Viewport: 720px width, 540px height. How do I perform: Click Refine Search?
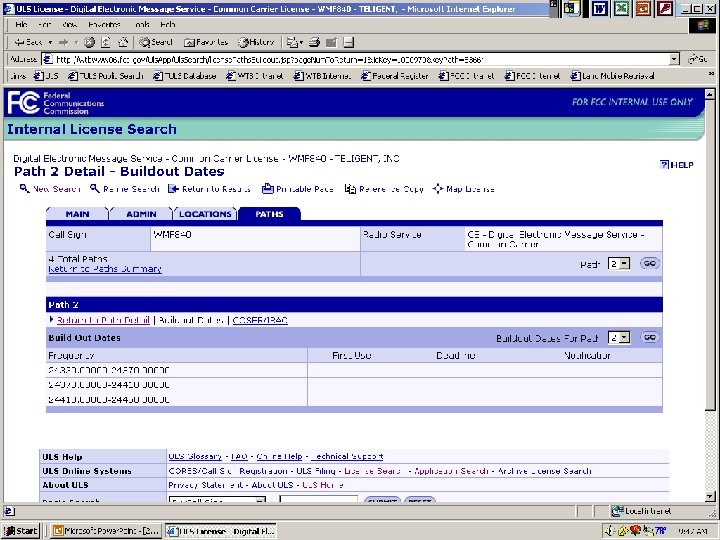click(124, 189)
